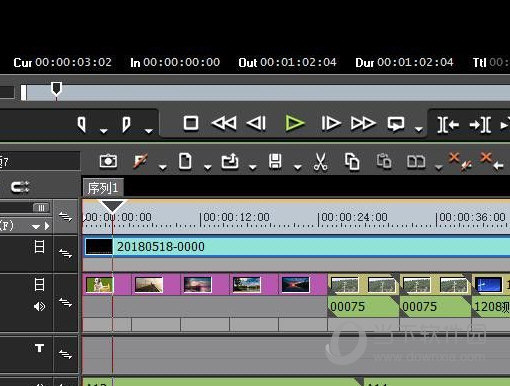Move the preview scrubber position marker
This screenshot has height=386, width=510.
(56, 90)
